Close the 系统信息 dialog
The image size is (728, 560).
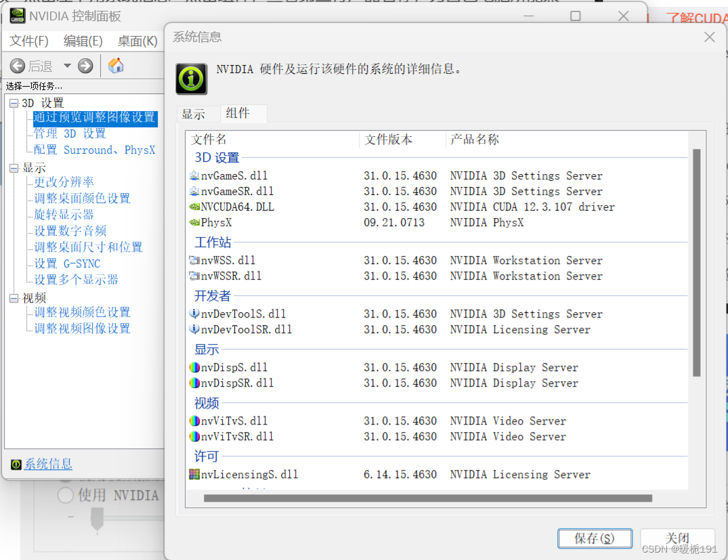coord(710,37)
